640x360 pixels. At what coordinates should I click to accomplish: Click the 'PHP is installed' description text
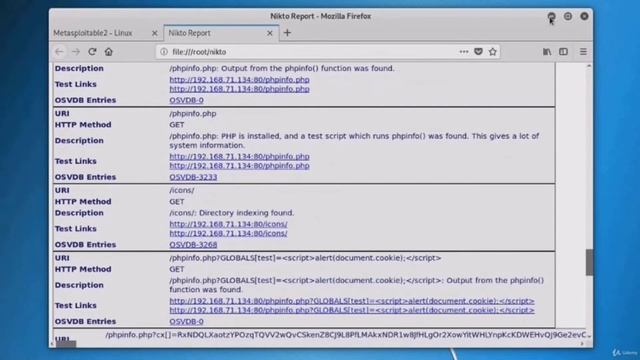[354, 140]
